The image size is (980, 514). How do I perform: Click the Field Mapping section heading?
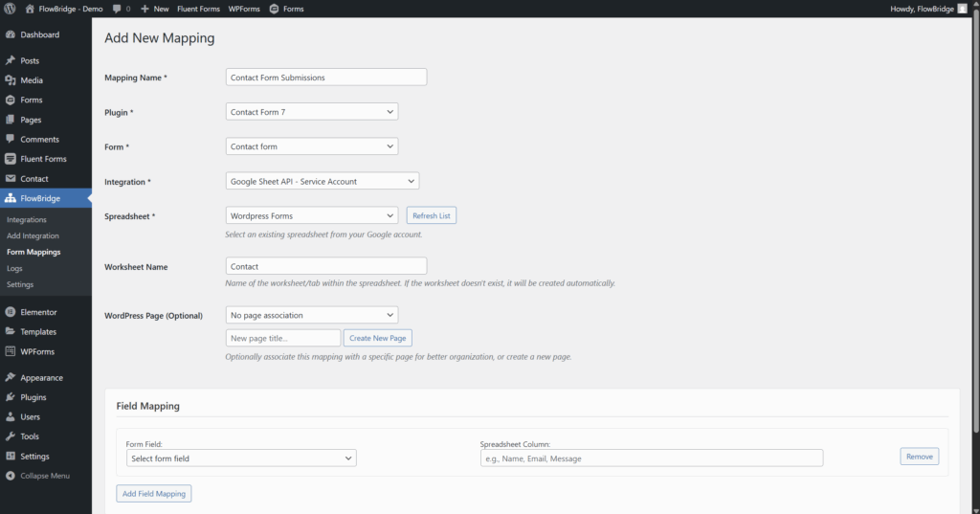[x=147, y=406]
